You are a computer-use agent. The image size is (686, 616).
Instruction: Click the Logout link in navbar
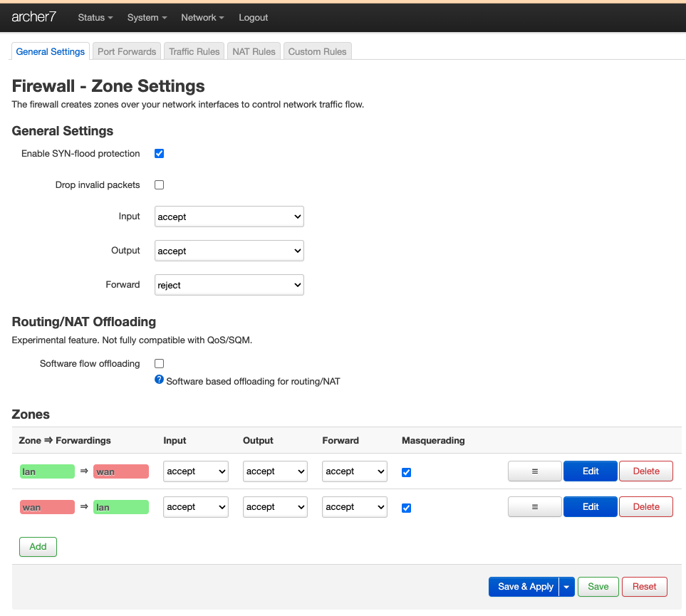pyautogui.click(x=254, y=18)
